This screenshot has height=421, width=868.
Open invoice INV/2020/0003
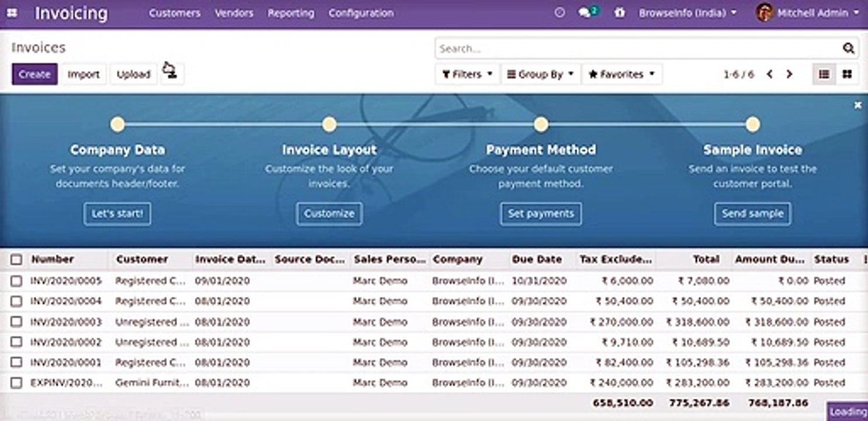(x=66, y=322)
